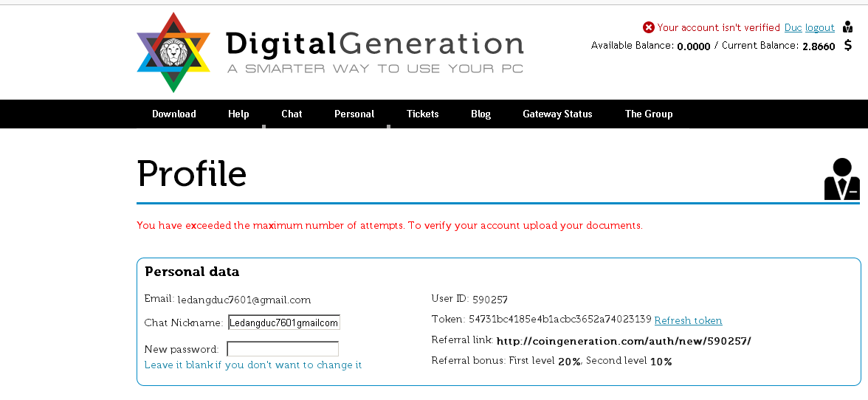Screen dimensions: 868x400
Task: Check the Gateway Status page
Action: tap(557, 114)
